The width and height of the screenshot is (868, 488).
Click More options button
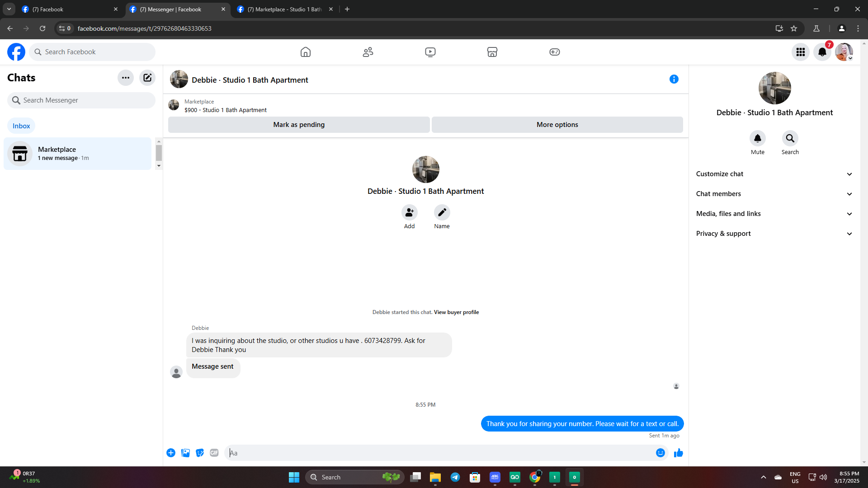click(557, 125)
